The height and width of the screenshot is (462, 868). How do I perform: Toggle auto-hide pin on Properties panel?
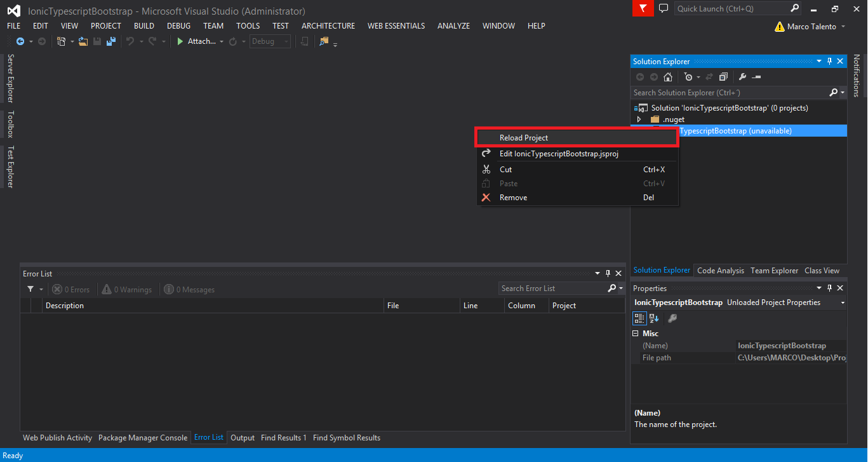coord(829,289)
